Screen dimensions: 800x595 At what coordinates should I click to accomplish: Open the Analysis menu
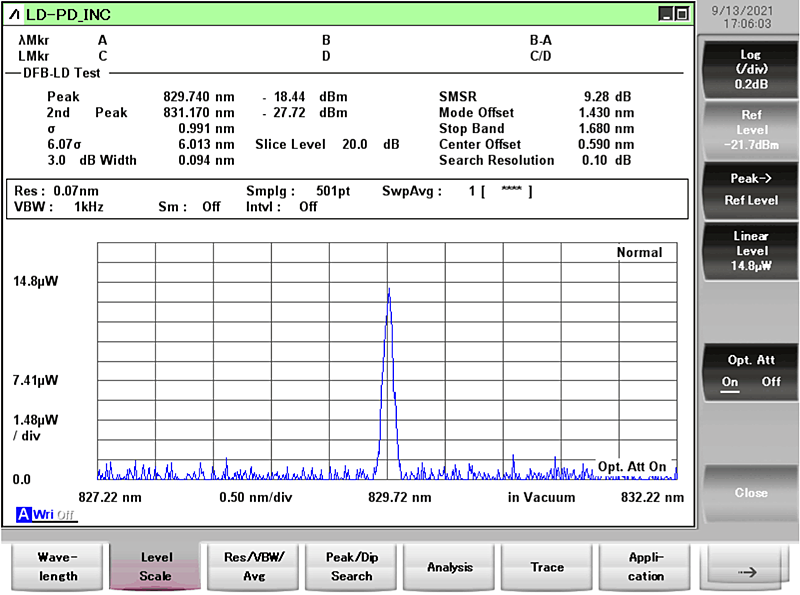click(449, 566)
